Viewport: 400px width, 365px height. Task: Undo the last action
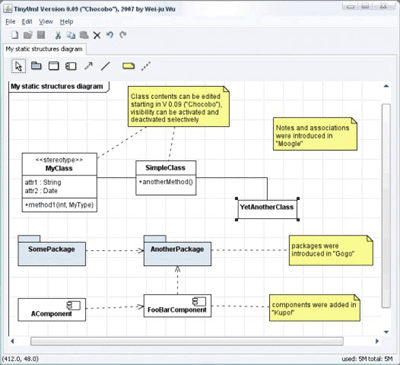pyautogui.click(x=110, y=35)
